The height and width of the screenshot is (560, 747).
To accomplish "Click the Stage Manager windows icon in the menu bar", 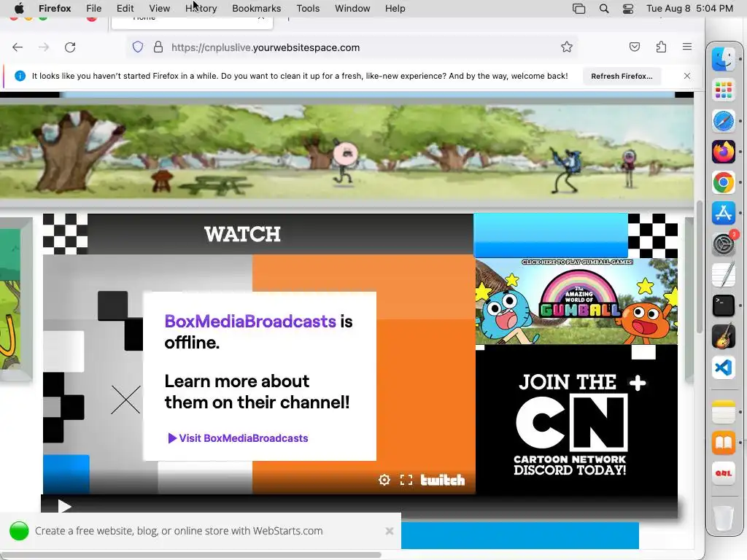I will [578, 8].
